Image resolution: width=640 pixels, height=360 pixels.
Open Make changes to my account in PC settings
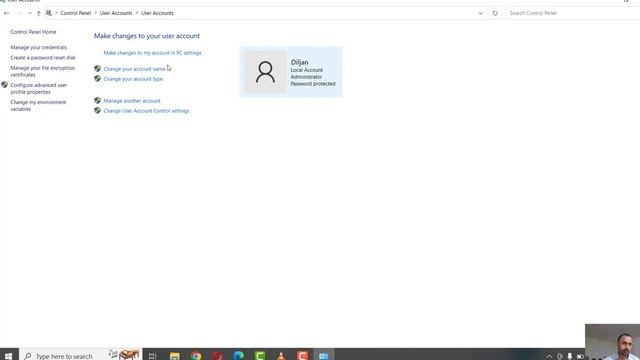tap(152, 53)
